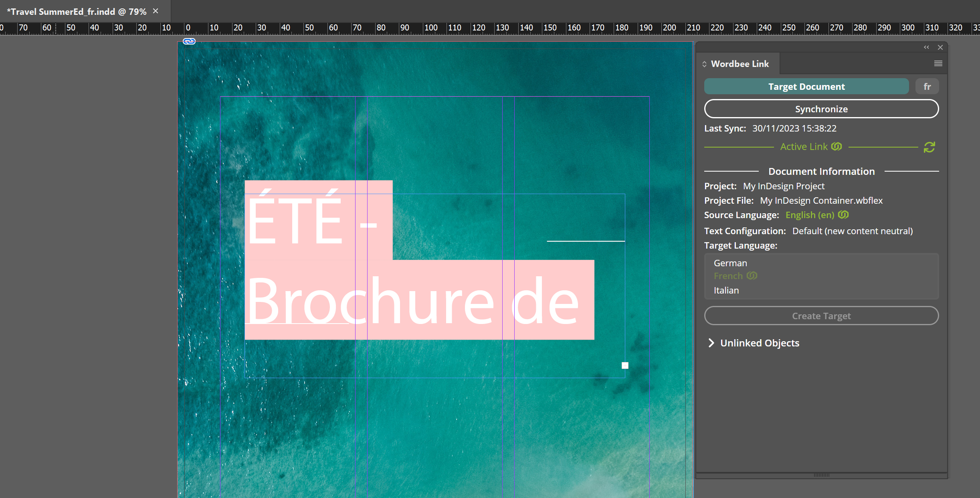
Task: Expand the Unlinked Objects section
Action: (x=711, y=343)
